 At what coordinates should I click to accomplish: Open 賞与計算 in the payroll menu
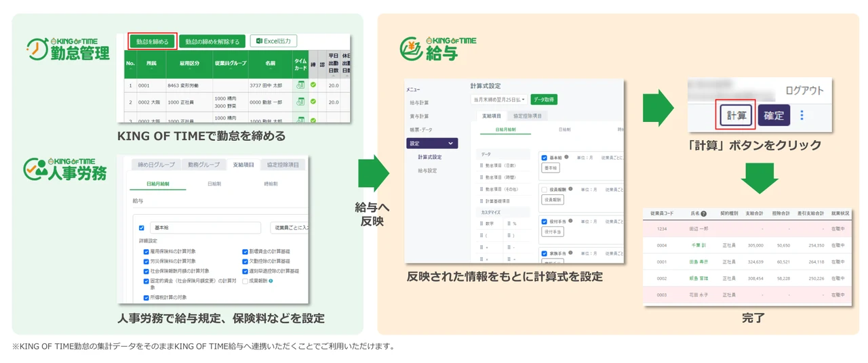point(419,116)
